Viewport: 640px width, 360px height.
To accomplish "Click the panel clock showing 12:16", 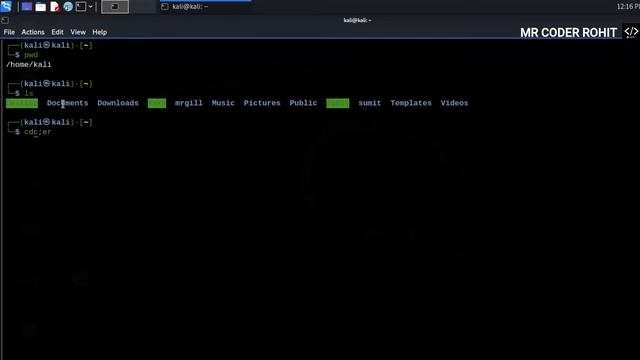I will [x=628, y=7].
